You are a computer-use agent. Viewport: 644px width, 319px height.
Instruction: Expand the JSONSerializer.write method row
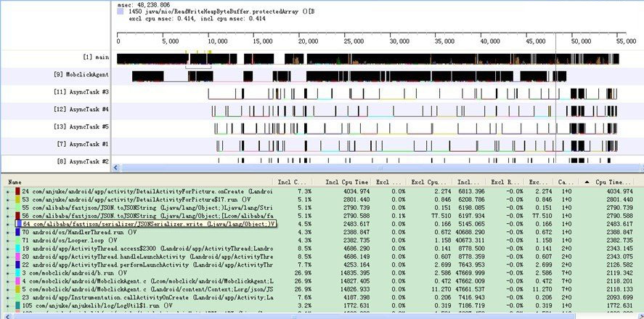tap(8, 224)
